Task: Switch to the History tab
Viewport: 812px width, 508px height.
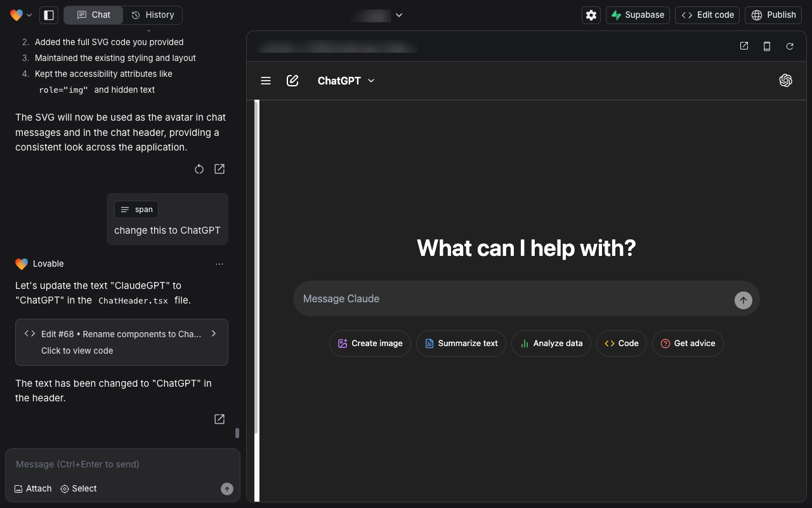Action: click(x=152, y=15)
